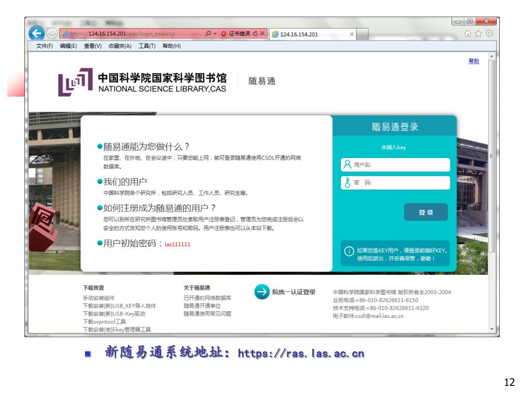Click the 未插入key status text

pyautogui.click(x=394, y=148)
